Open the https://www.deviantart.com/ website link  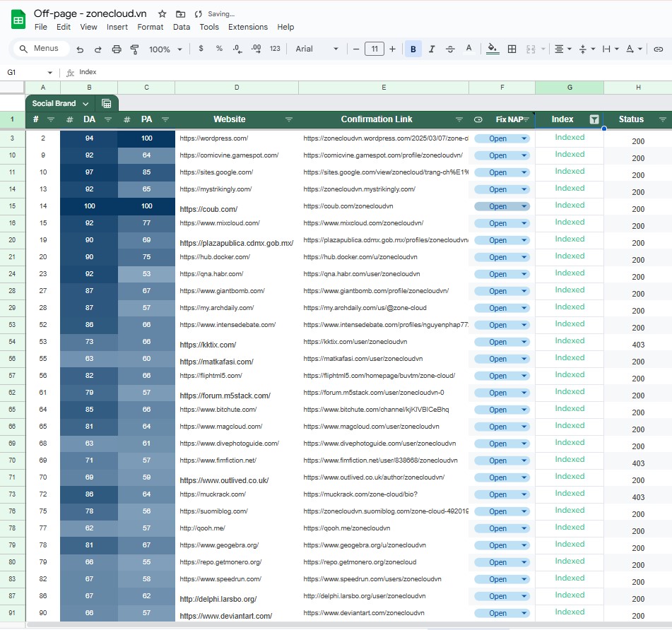(226, 616)
